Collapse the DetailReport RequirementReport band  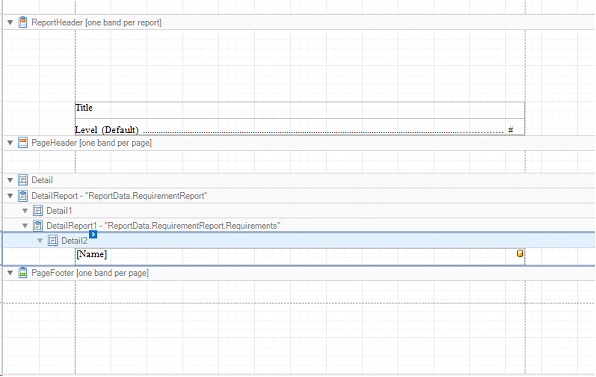coord(10,196)
